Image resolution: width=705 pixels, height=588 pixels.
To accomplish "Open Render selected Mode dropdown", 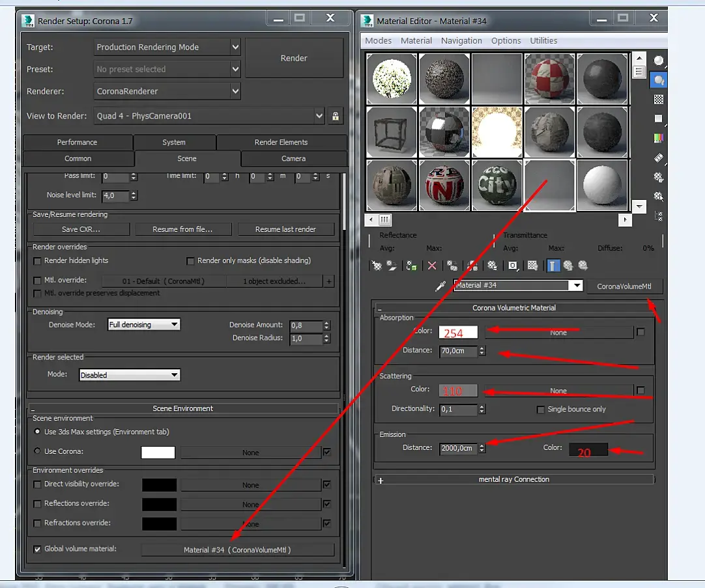I will pyautogui.click(x=130, y=375).
